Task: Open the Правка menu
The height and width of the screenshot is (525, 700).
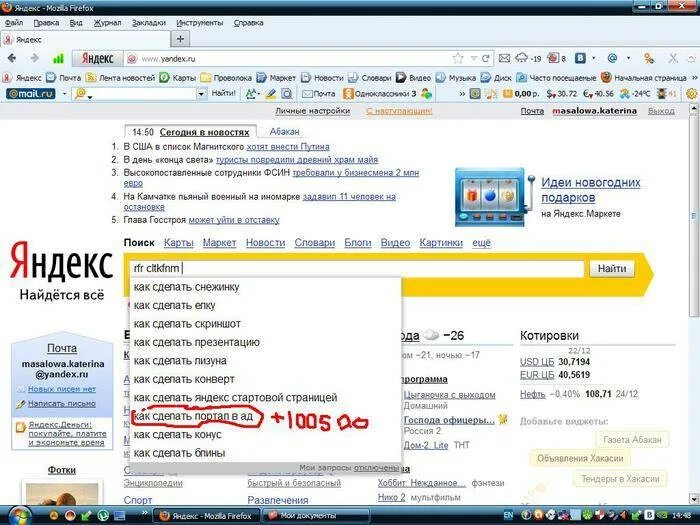Action: [x=46, y=22]
